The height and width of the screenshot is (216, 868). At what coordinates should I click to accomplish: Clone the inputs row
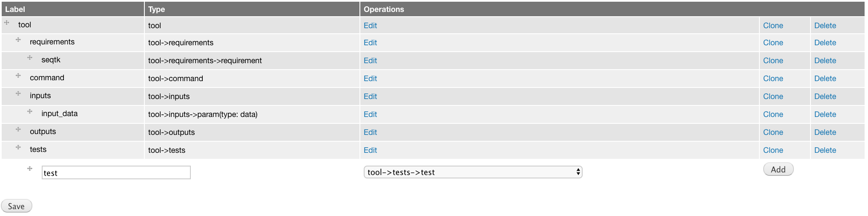coord(773,96)
